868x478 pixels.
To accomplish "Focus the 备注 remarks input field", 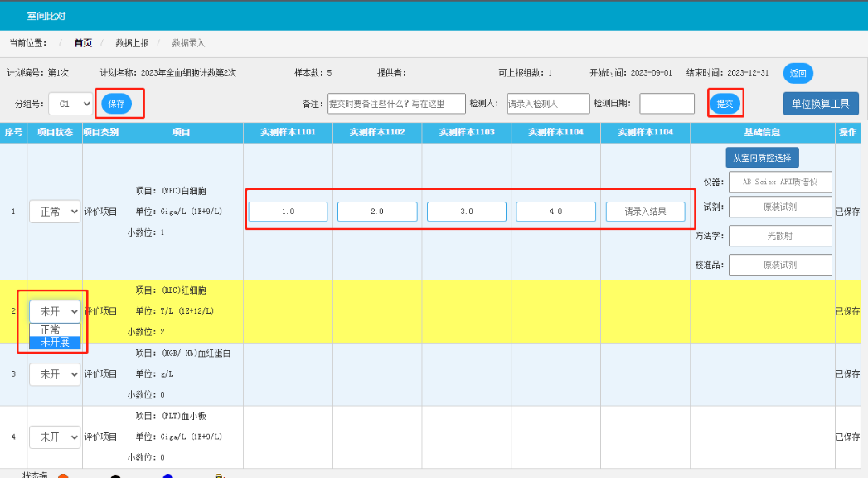I will 396,104.
